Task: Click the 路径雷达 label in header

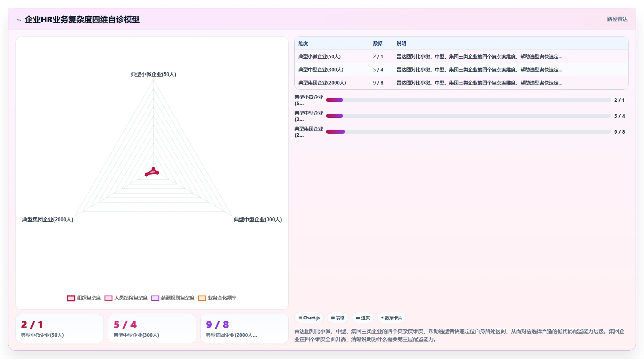Action: [x=617, y=19]
